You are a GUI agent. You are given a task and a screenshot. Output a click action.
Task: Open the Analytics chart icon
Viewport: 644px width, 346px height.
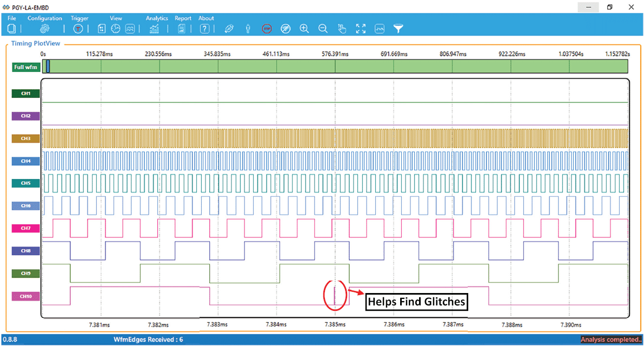154,29
